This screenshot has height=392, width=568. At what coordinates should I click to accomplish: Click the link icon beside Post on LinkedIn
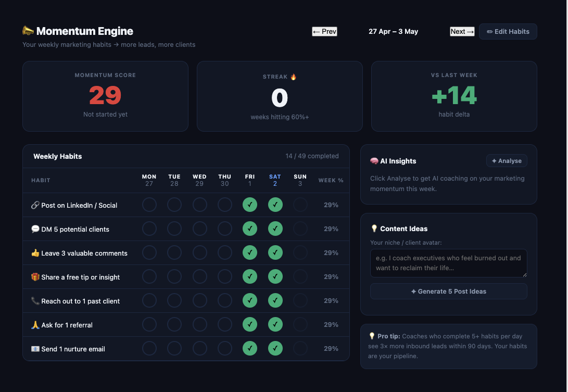35,205
